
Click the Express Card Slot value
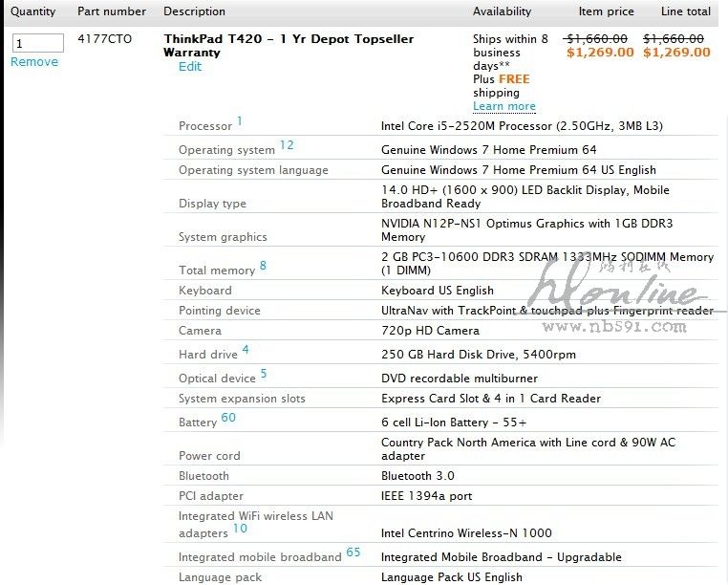tap(491, 399)
